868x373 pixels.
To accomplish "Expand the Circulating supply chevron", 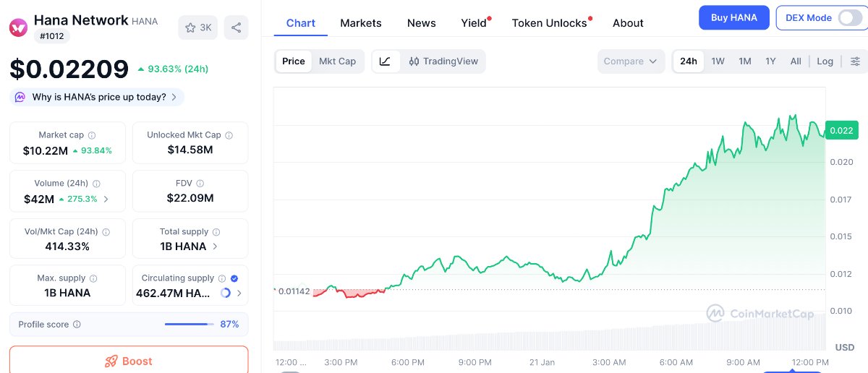I will (x=239, y=293).
